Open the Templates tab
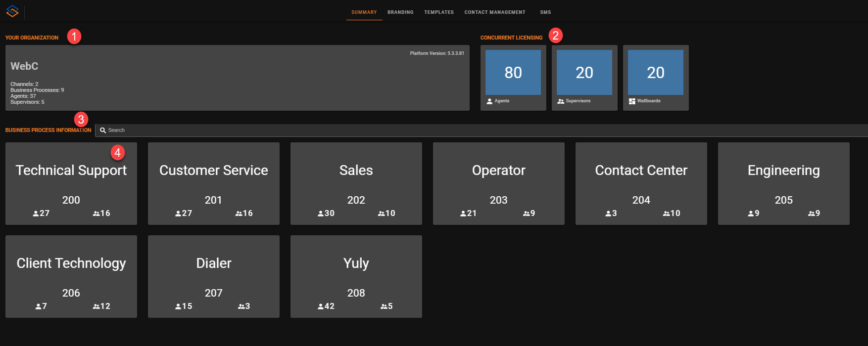Image resolution: width=868 pixels, height=346 pixels. [x=438, y=12]
